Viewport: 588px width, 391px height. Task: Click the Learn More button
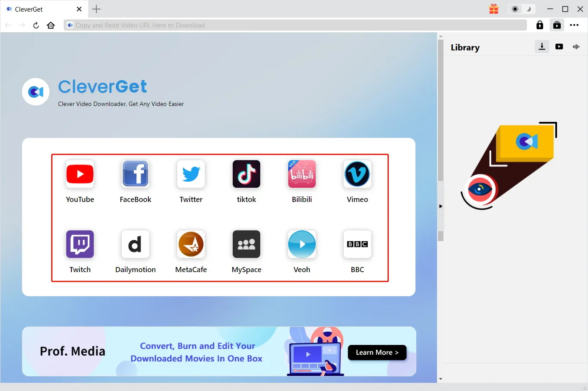click(x=377, y=352)
